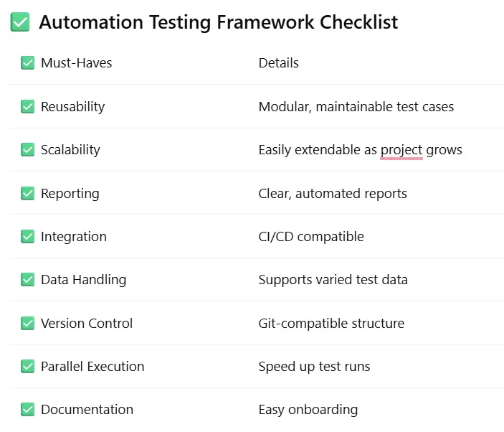Click the Git-compatible structure text
This screenshot has width=504, height=432.
pyautogui.click(x=331, y=323)
